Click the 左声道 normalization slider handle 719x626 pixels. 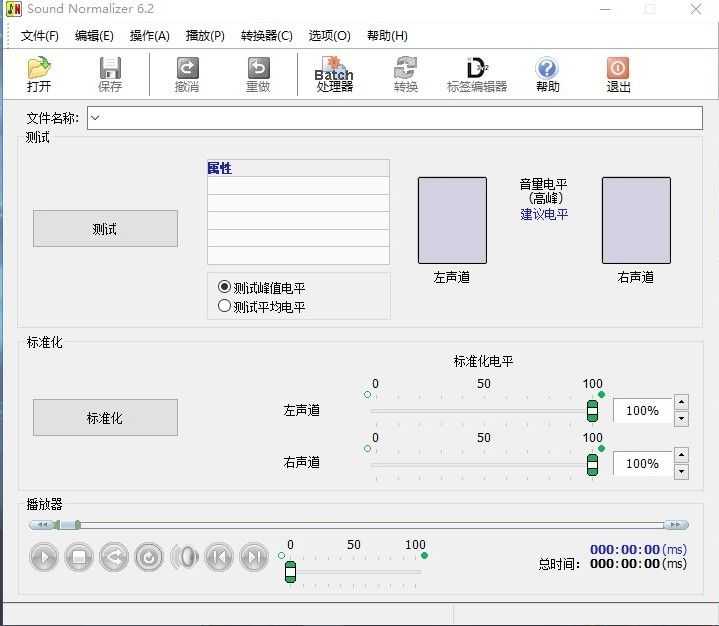592,411
